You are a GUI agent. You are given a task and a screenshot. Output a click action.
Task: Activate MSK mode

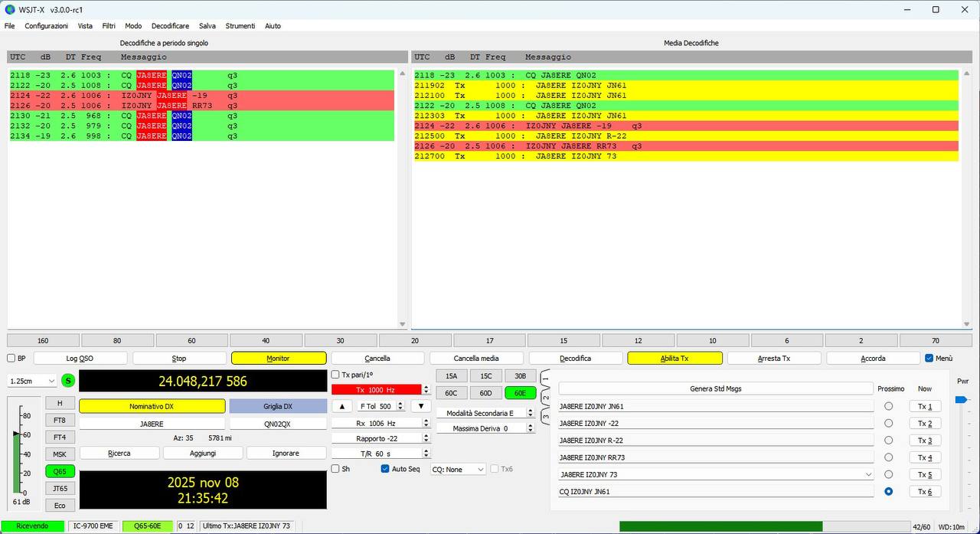(60, 454)
